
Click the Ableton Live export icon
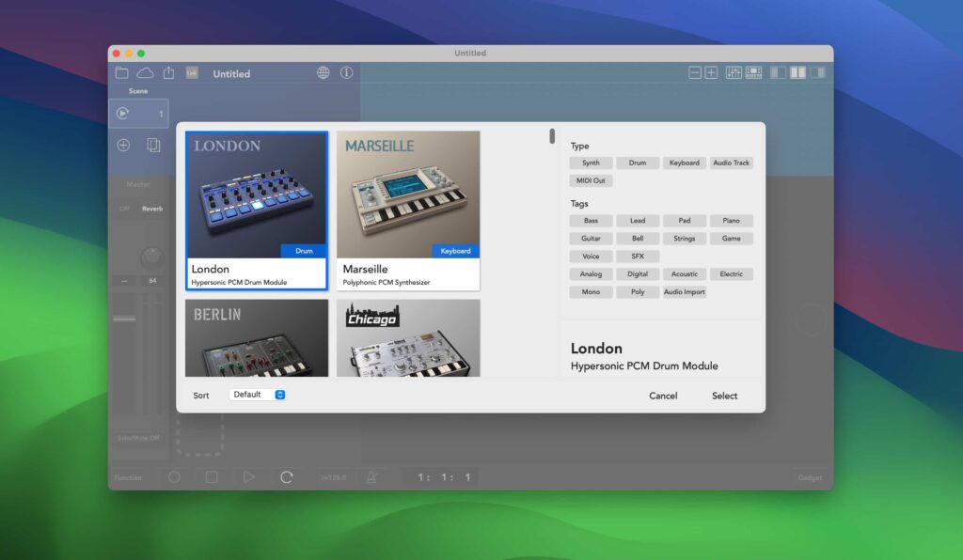pyautogui.click(x=192, y=72)
